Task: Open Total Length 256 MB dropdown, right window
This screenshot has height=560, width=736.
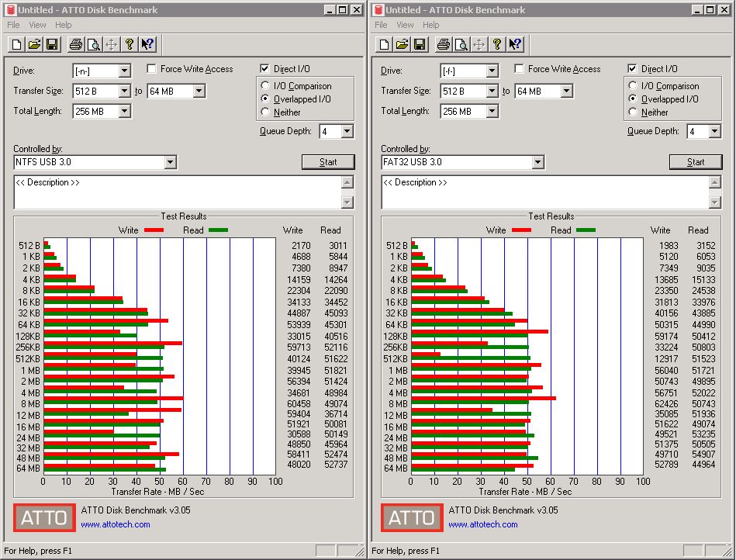Action: click(x=492, y=111)
